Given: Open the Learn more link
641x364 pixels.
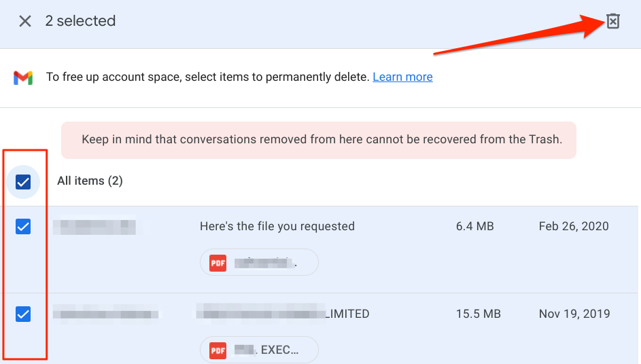Looking at the screenshot, I should click(x=402, y=77).
